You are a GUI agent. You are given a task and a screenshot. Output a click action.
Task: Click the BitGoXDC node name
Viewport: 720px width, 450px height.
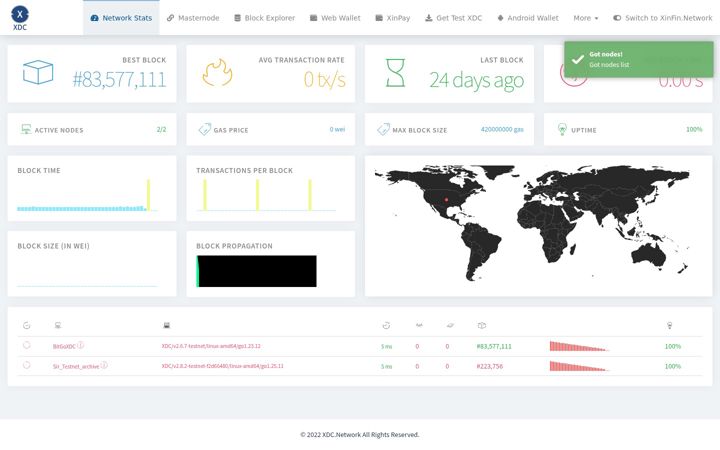pos(64,347)
